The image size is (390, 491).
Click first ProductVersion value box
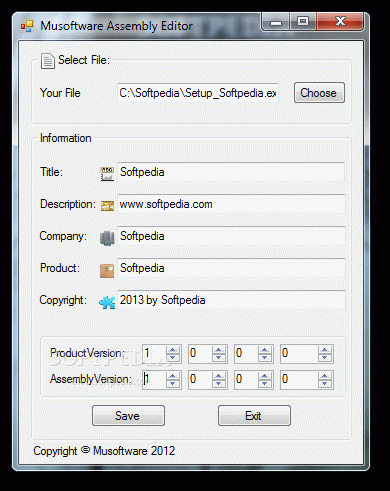pyautogui.click(x=155, y=354)
